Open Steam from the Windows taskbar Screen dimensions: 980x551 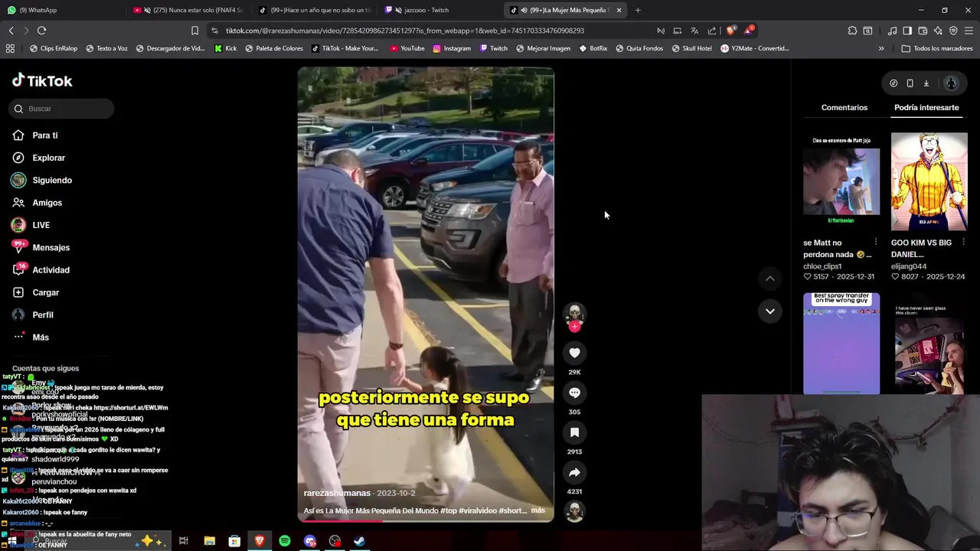click(x=359, y=541)
